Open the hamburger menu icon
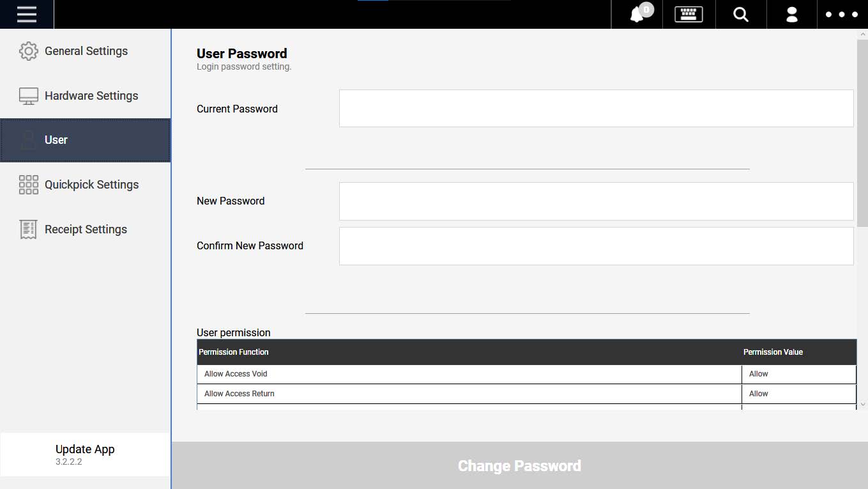Viewport: 868px width, 489px height. (x=27, y=14)
